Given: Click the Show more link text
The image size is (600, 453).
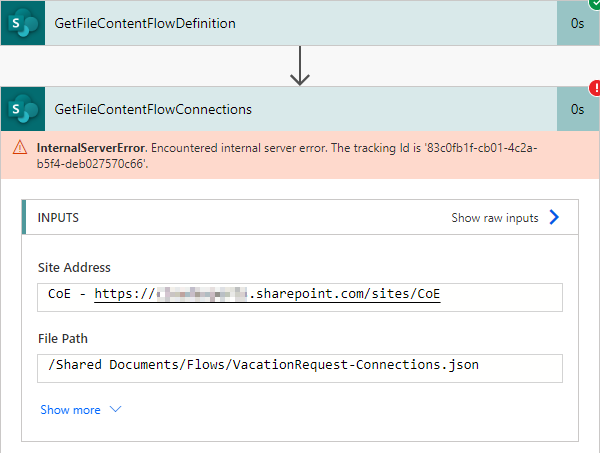Looking at the screenshot, I should click(70, 410).
